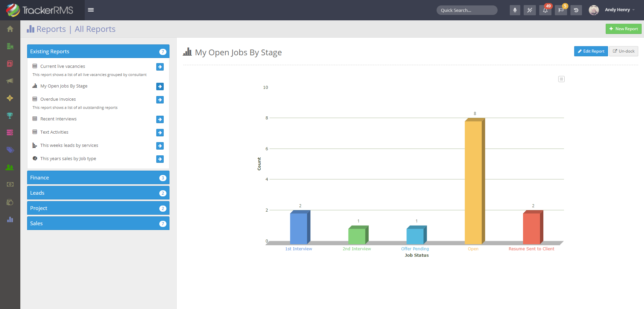Open bell notifications with 49 badge
This screenshot has width=644, height=309.
tap(545, 10)
